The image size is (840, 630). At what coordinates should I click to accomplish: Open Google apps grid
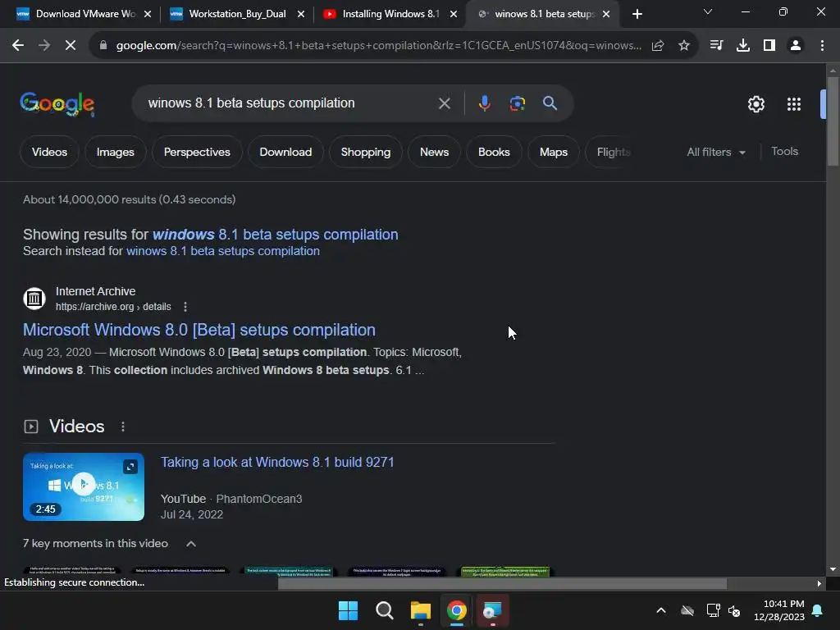point(794,104)
